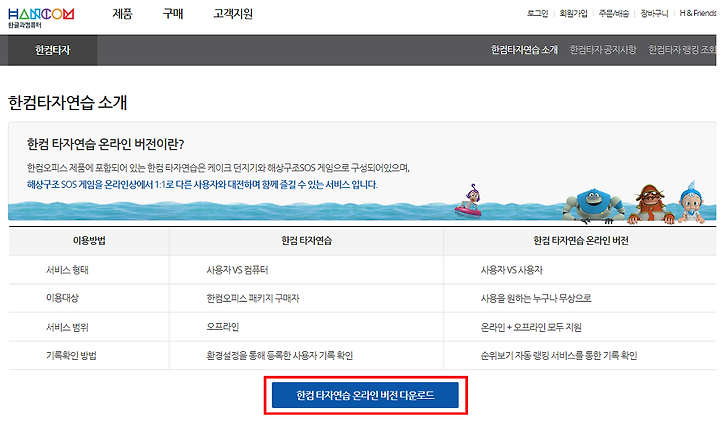Click the 순위보기 자동 랭킹 서비스 cell
This screenshot has height=424, width=720.
pyautogui.click(x=559, y=356)
